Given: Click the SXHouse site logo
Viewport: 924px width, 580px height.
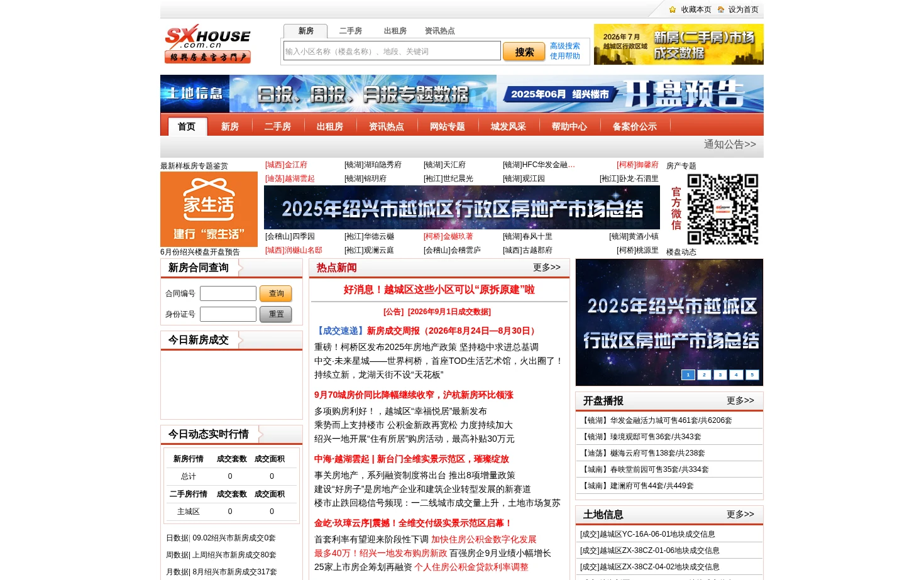Looking at the screenshot, I should pos(208,44).
